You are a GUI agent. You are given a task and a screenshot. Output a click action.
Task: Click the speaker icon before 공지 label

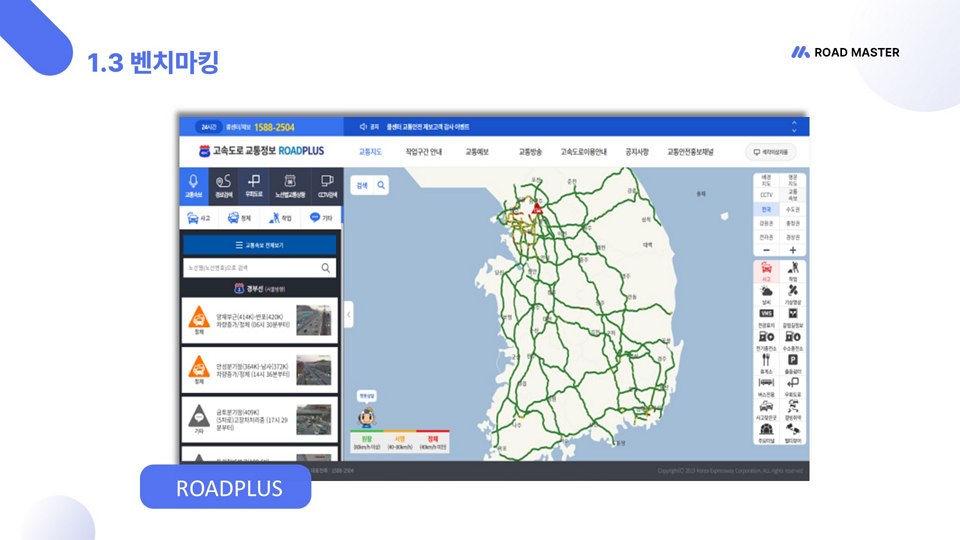(363, 127)
